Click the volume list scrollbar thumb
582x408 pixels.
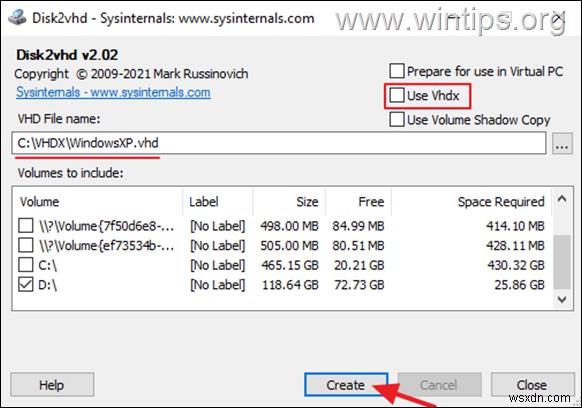(x=562, y=262)
